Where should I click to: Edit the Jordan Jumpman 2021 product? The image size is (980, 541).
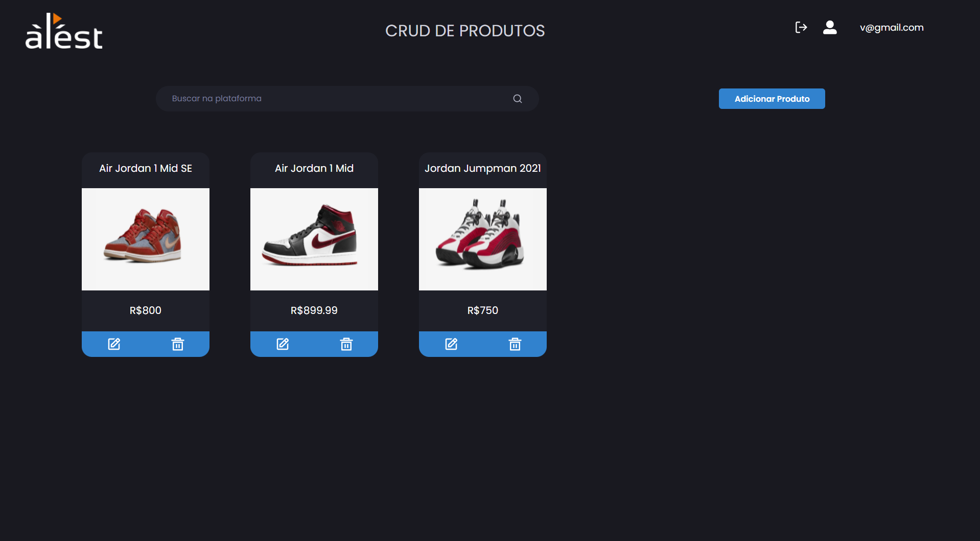pyautogui.click(x=451, y=344)
